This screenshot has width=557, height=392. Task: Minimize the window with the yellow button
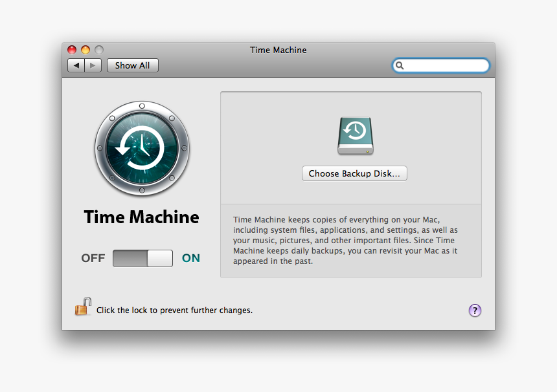pyautogui.click(x=85, y=50)
